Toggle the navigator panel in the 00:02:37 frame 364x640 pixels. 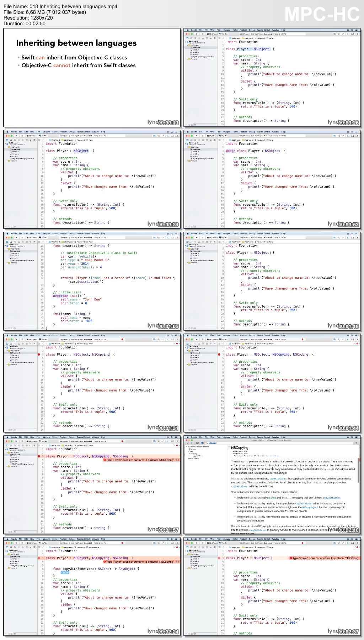click(348, 543)
